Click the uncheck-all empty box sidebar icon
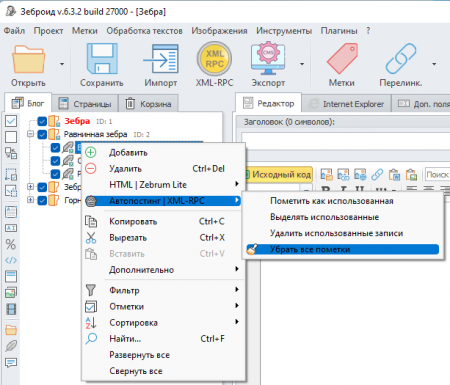The width and height of the screenshot is (450, 385). 11,137
